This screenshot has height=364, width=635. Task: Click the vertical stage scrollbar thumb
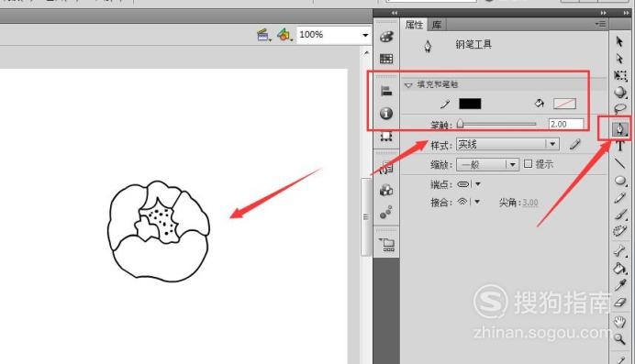tap(366, 216)
